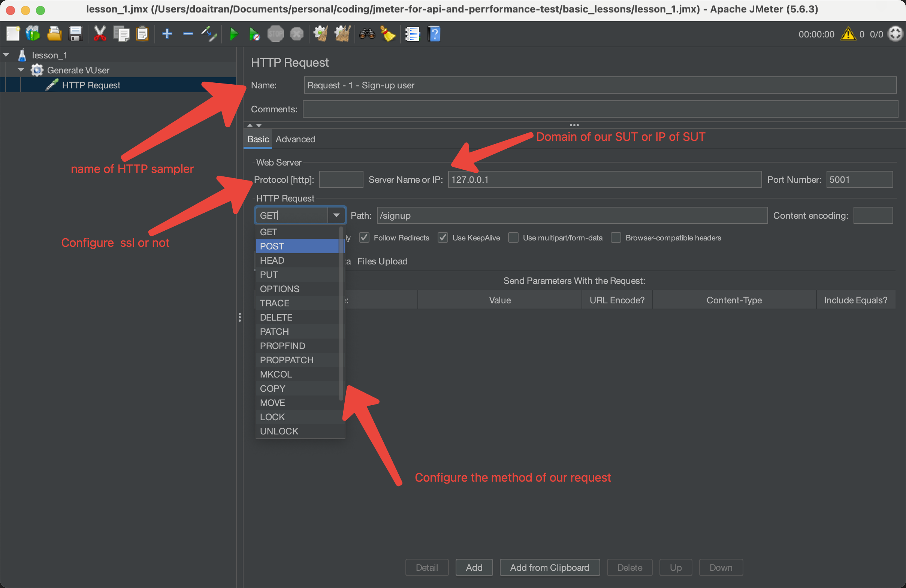Click the Toggle enable/disable icon
This screenshot has width=906, height=588.
(209, 34)
